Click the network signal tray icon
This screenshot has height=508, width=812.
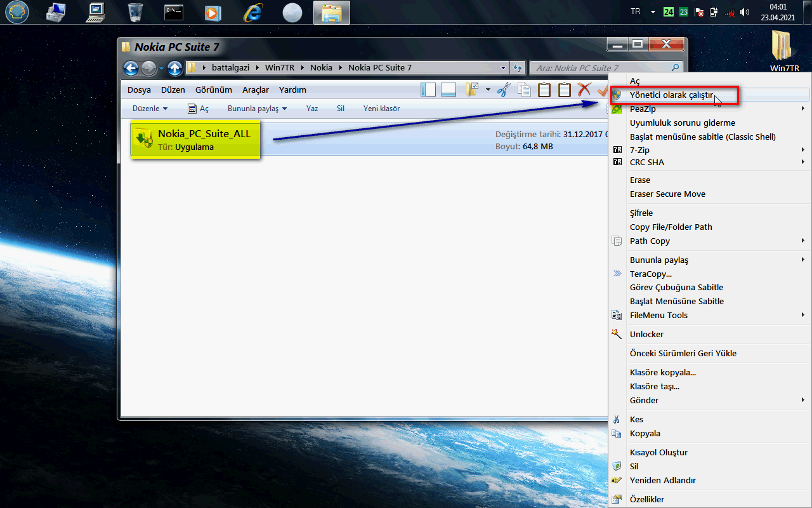(730, 12)
